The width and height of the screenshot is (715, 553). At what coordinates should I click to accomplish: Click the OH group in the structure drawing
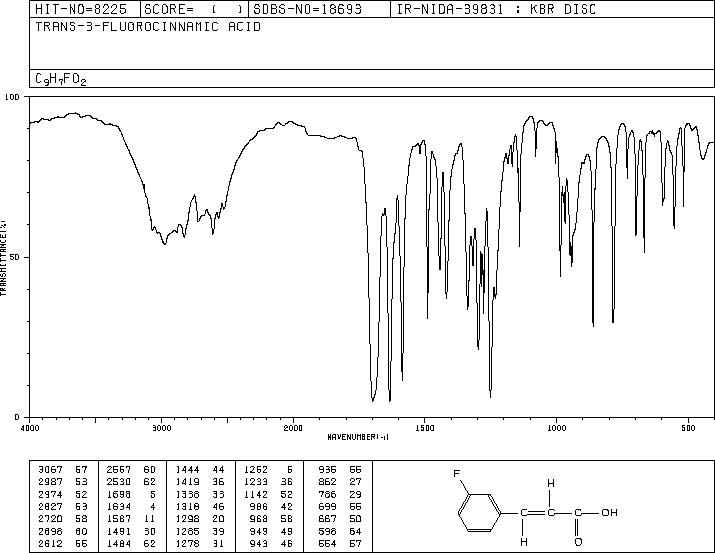pos(609,512)
